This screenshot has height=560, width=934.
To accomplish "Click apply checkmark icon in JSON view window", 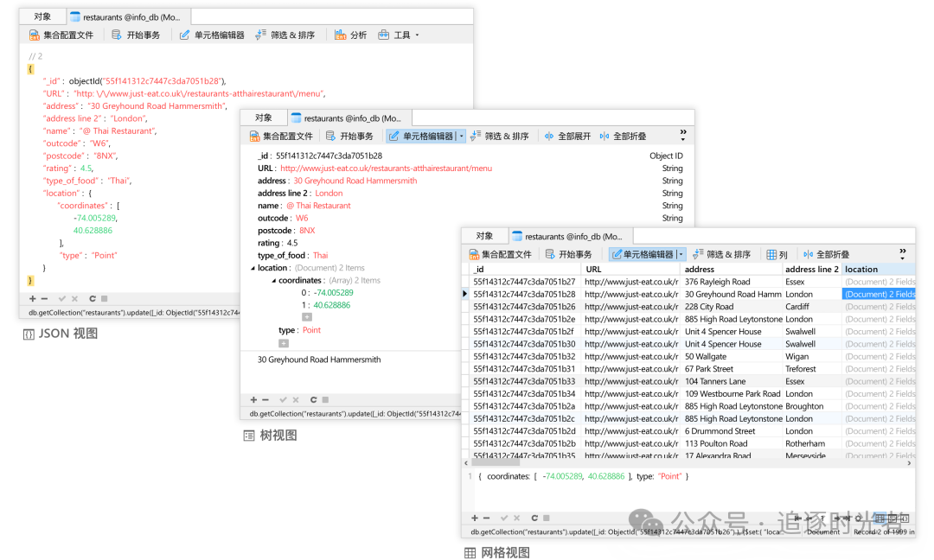I will click(x=62, y=299).
